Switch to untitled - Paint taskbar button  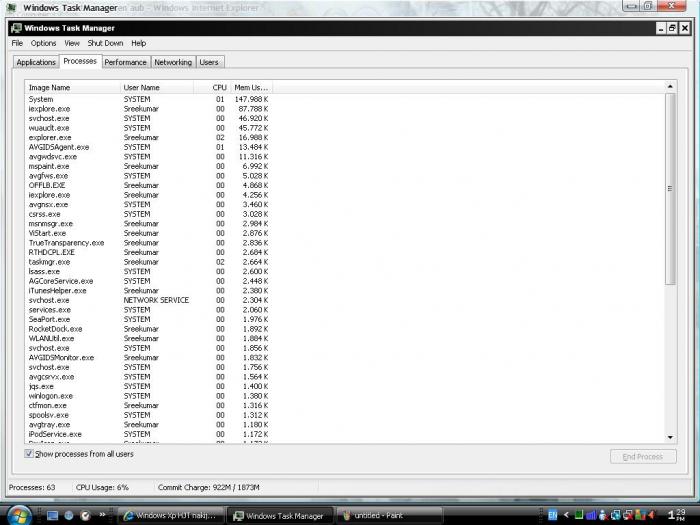coord(389,516)
